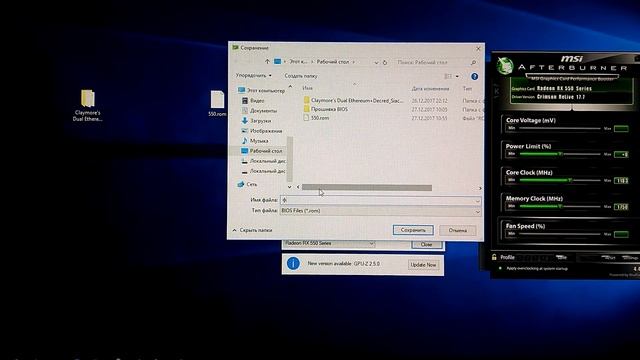Image resolution: width=640 pixels, height=360 pixels.
Task: Select 550.rom in the save dialog list
Action: [316, 118]
